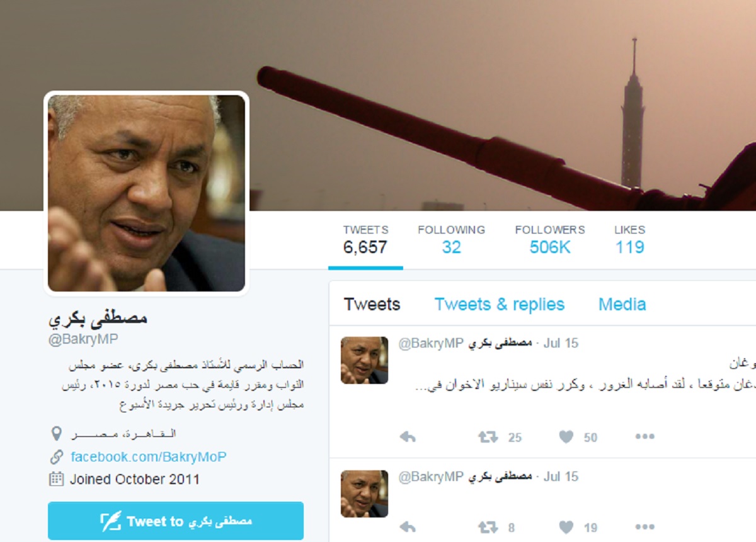
Task: Open facebook.com/BakryMoP link
Action: [x=148, y=457]
